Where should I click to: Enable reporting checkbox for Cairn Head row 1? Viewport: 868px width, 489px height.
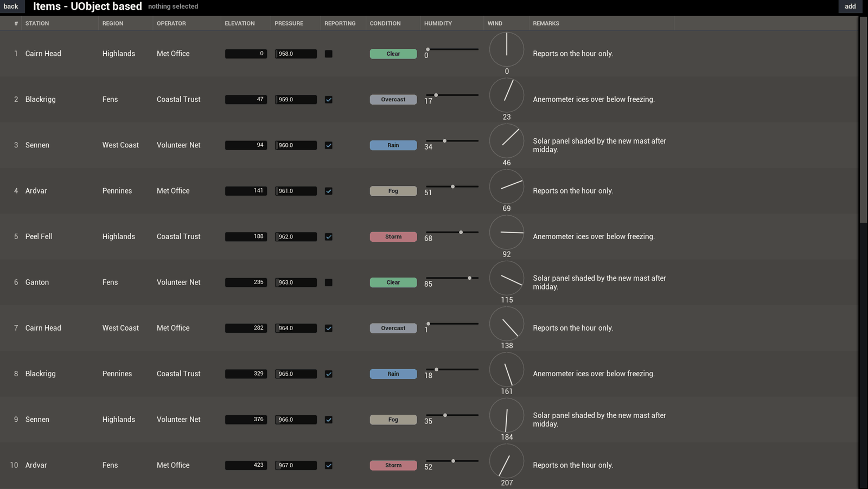point(329,54)
